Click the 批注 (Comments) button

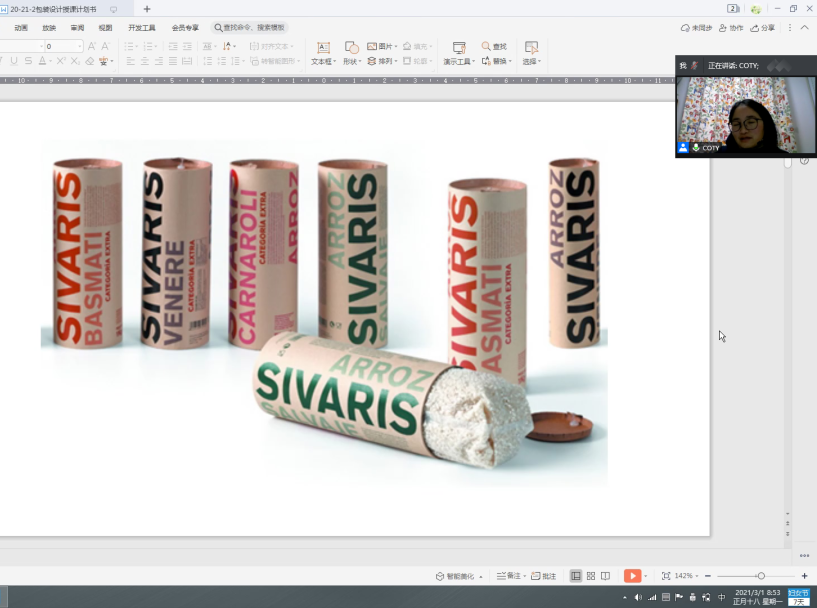click(x=543, y=576)
